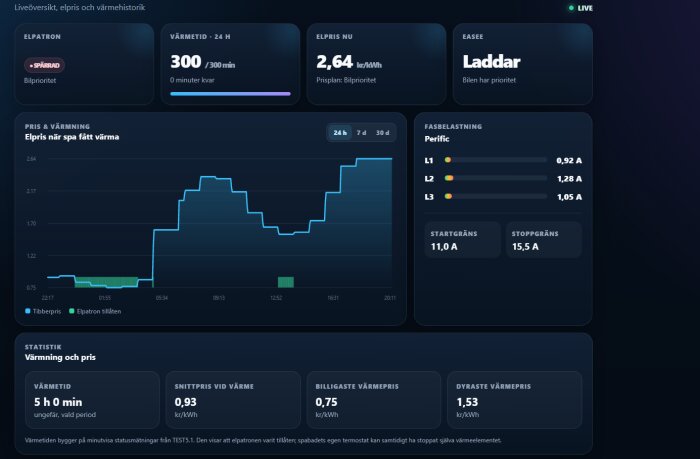Image resolution: width=700 pixels, height=459 pixels.
Task: Click the 'Värmning och pris' heading
Action: pyautogui.click(x=60, y=357)
